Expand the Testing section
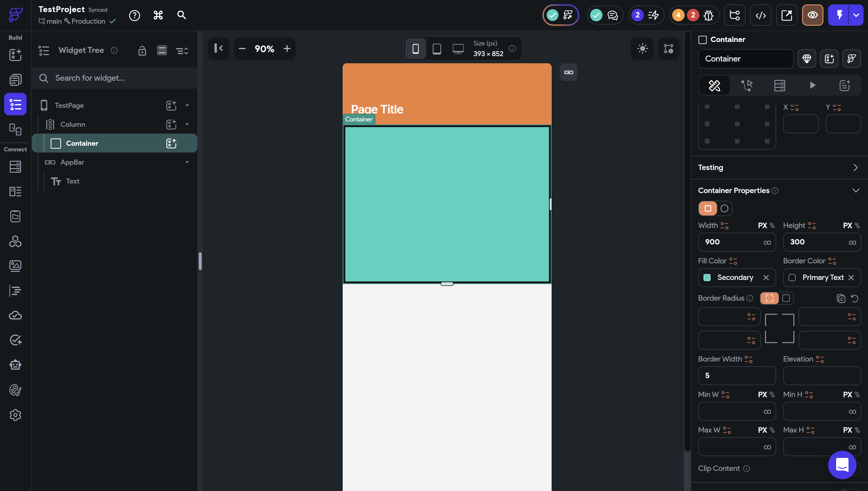Viewport: 868px width, 491px height. click(x=855, y=168)
